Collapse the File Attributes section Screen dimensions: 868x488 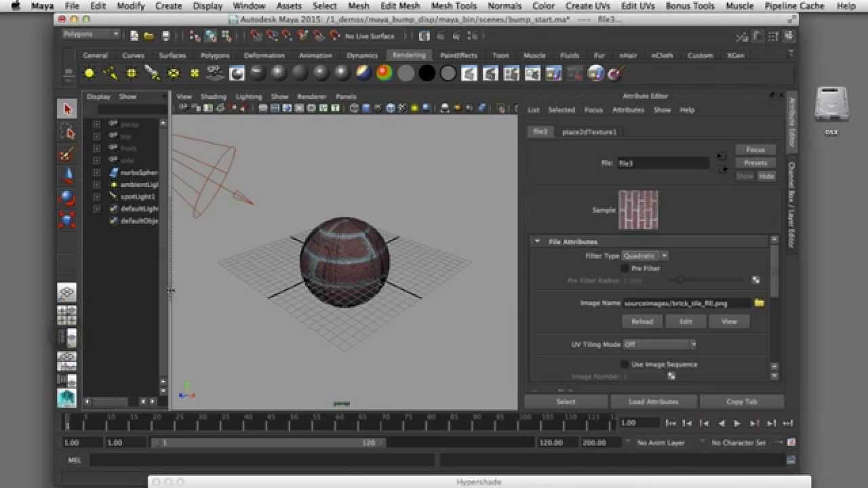click(x=537, y=241)
